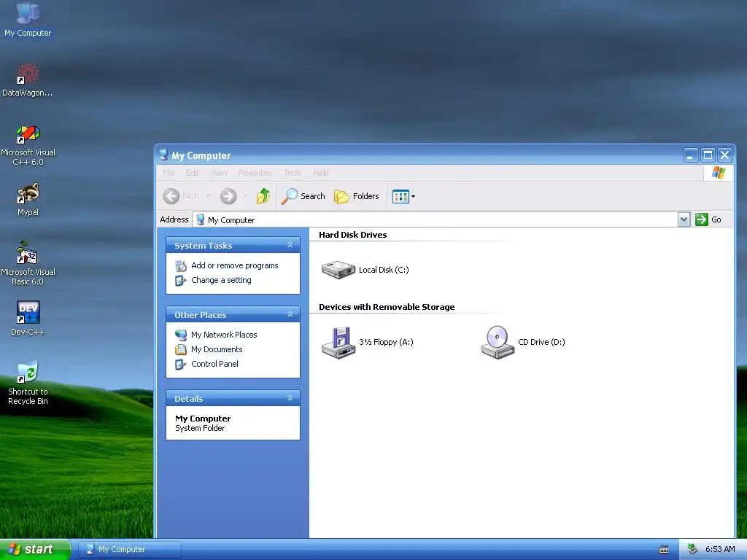
Task: Open Control Panel link
Action: [x=214, y=364]
